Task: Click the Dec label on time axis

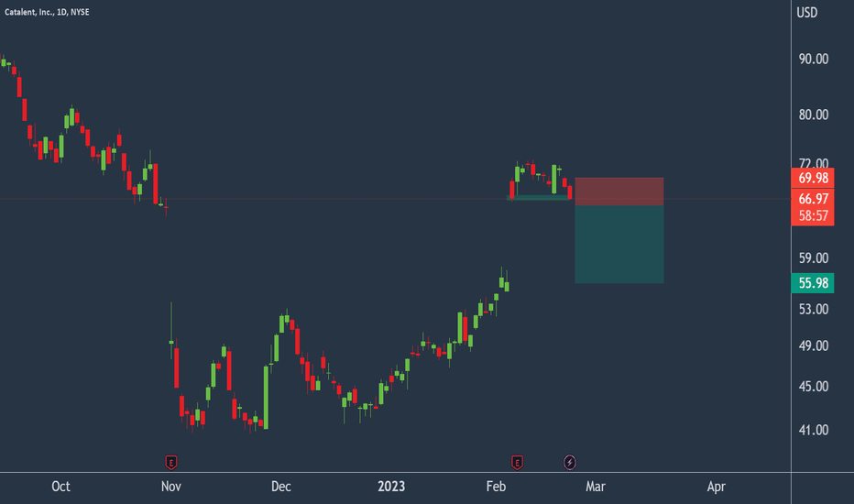Action: (x=281, y=487)
